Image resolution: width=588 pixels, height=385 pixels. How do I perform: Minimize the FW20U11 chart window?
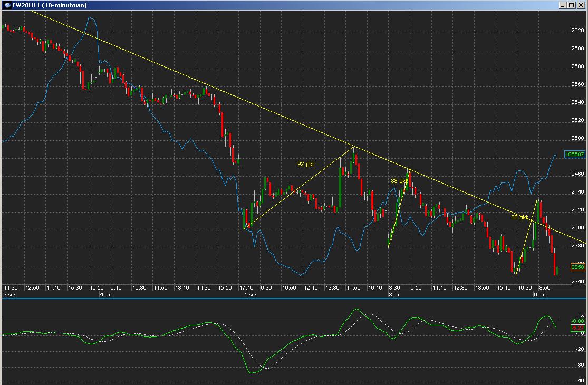(564, 5)
